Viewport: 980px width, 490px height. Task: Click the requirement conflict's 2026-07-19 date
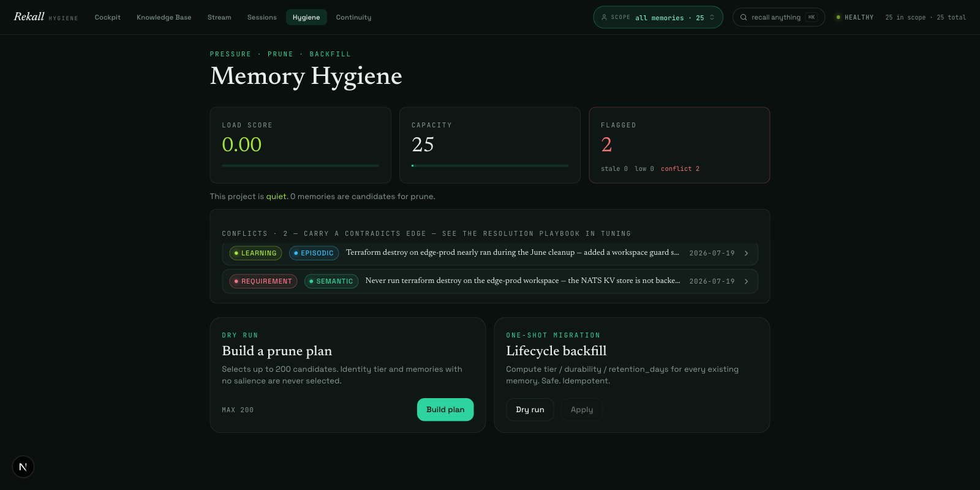click(x=712, y=281)
